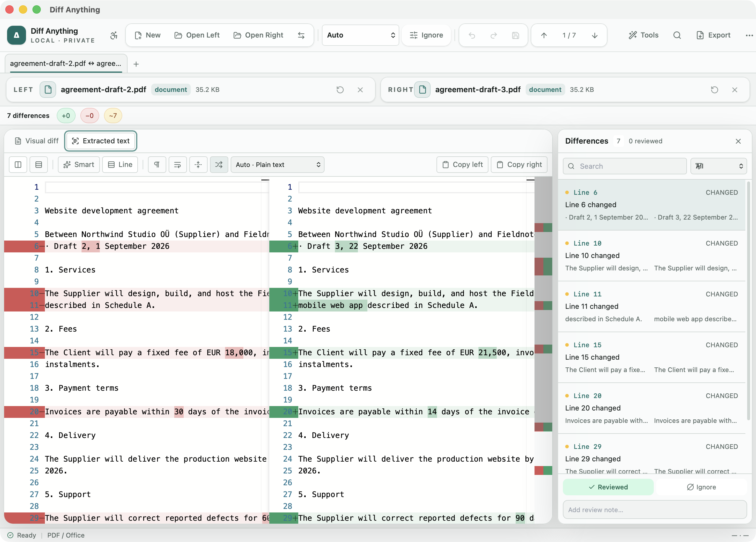
Task: Select the Line 15 changed difference item
Action: [x=652, y=357]
